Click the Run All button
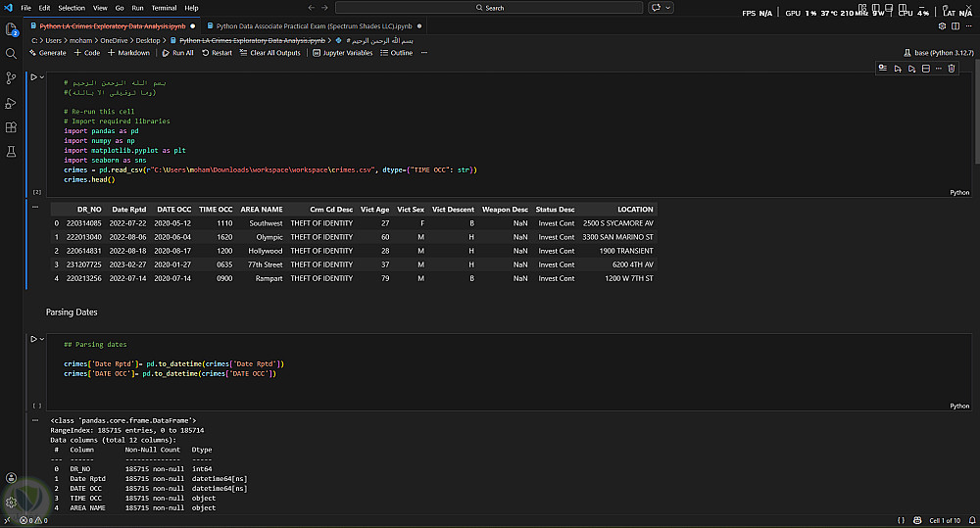Image resolution: width=980 pixels, height=528 pixels. tap(177, 53)
